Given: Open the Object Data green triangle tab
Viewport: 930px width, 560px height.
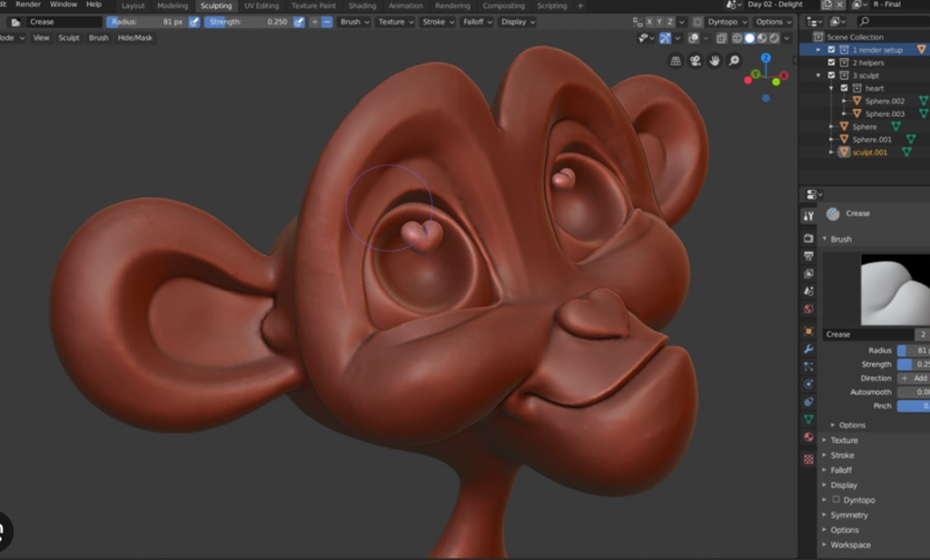Looking at the screenshot, I should pyautogui.click(x=808, y=419).
